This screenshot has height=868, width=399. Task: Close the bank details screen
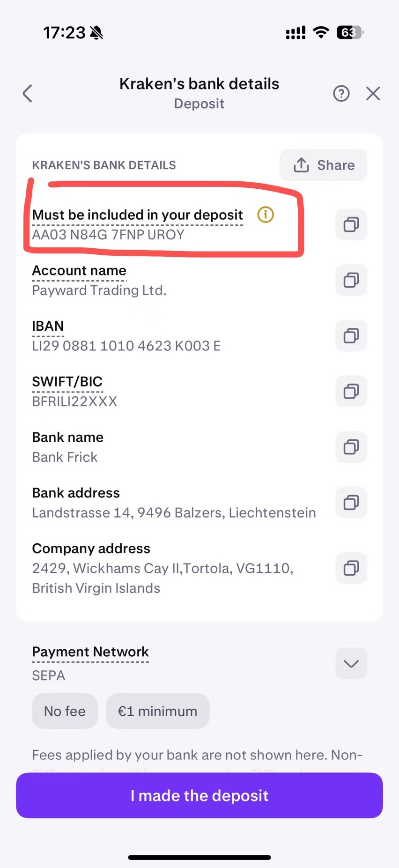pos(373,94)
